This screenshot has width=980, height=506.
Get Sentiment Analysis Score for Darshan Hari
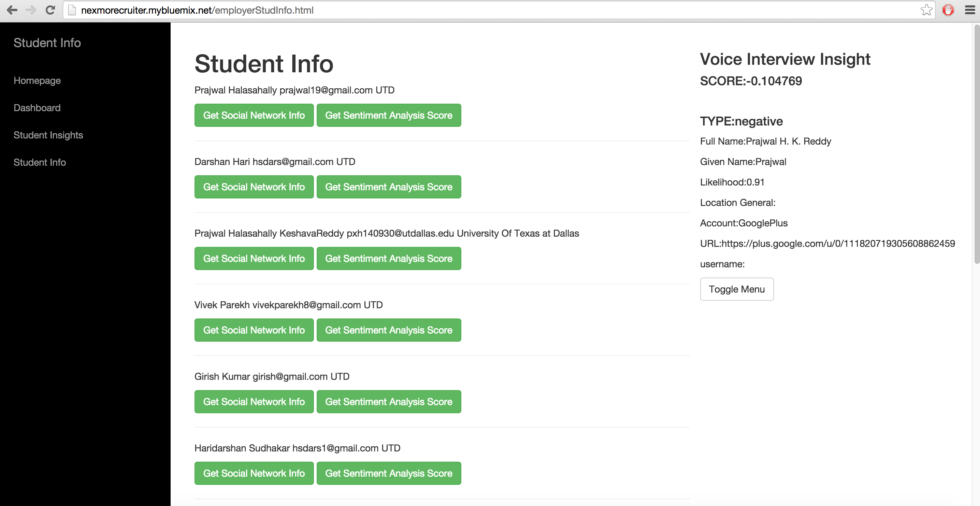point(388,187)
